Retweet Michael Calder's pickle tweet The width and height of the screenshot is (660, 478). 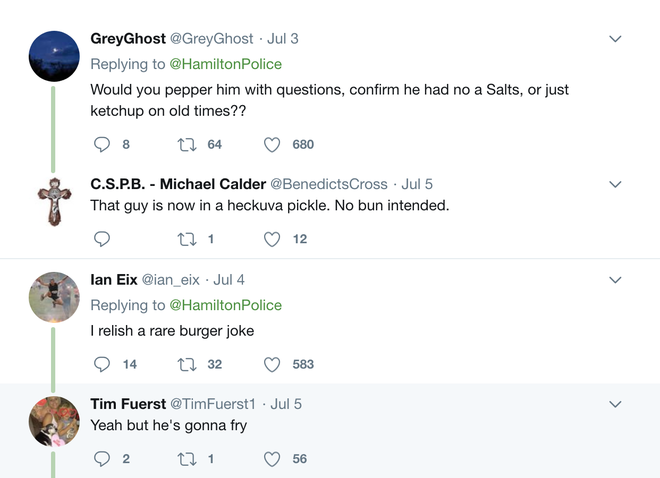point(186,239)
